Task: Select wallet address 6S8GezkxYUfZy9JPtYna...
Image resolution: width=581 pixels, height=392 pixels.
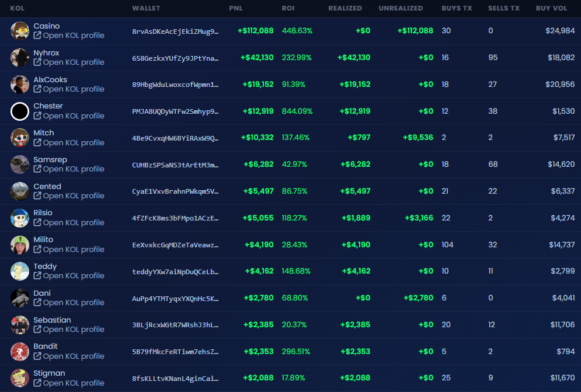Action: coord(175,58)
